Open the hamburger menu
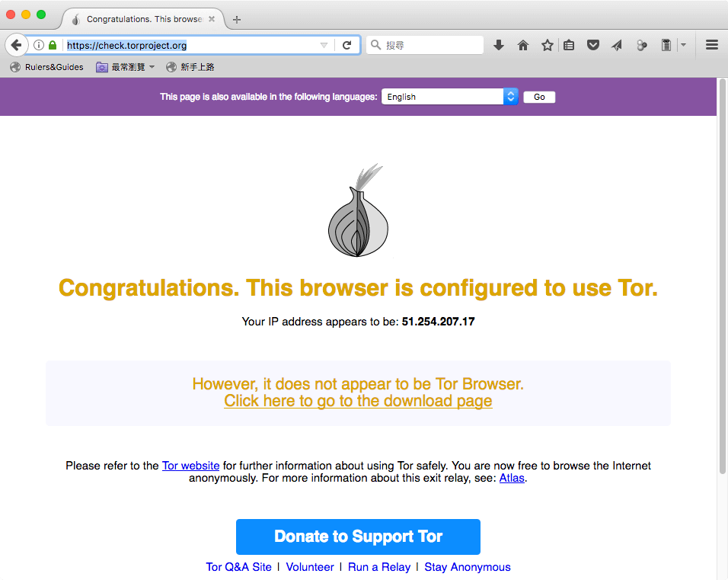This screenshot has width=728, height=580. pos(712,45)
